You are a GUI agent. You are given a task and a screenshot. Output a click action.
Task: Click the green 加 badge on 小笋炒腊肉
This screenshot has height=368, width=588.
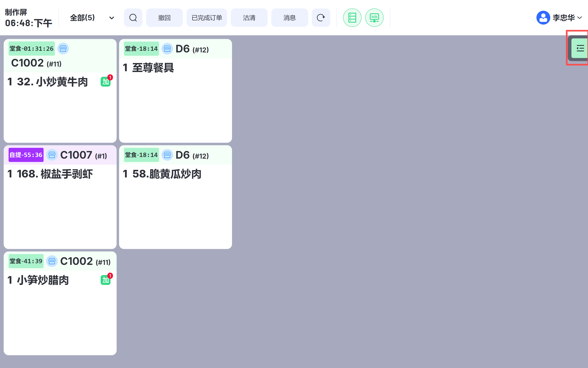[106, 280]
